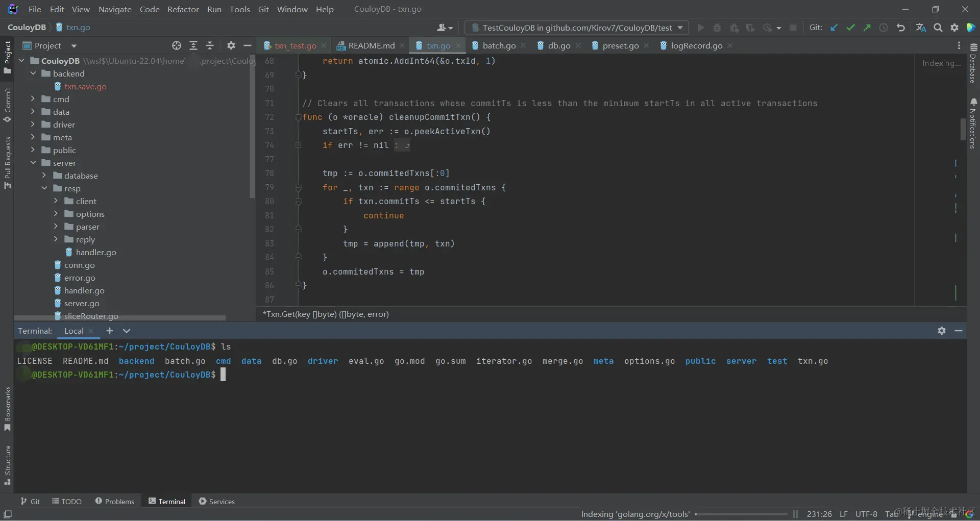
Task: Expand the driver folder
Action: pyautogui.click(x=33, y=125)
